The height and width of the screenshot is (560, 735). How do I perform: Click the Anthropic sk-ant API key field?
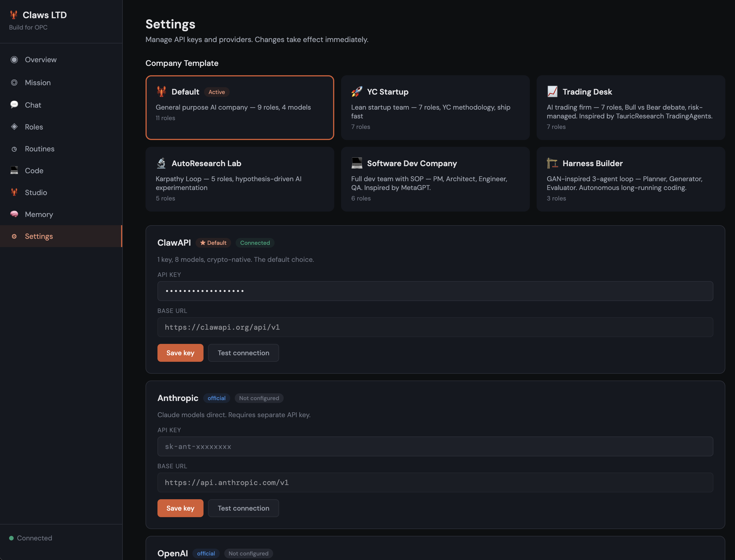click(x=435, y=447)
